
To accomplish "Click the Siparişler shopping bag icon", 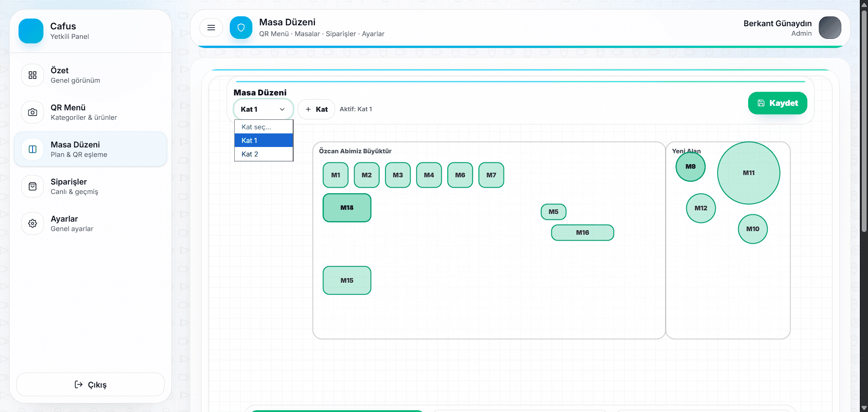I will 33,186.
